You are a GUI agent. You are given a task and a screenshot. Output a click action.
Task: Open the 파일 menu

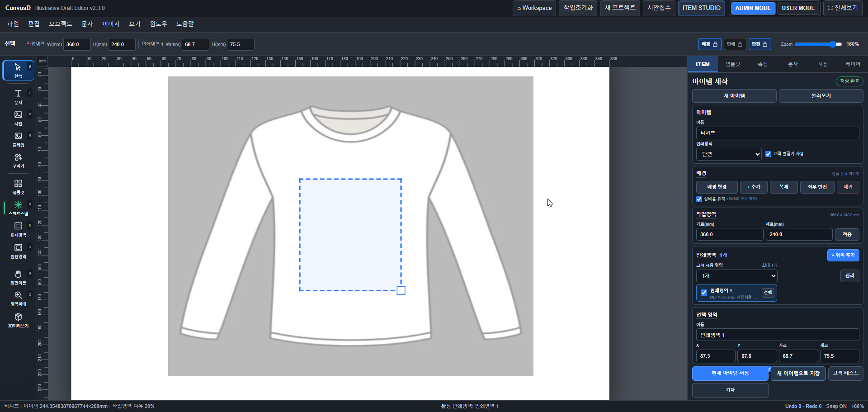coord(13,24)
